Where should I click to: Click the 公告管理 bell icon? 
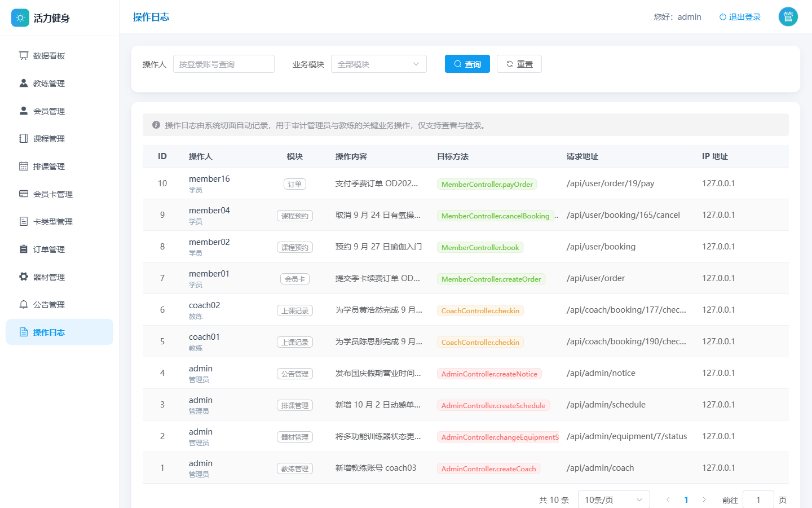coord(24,304)
